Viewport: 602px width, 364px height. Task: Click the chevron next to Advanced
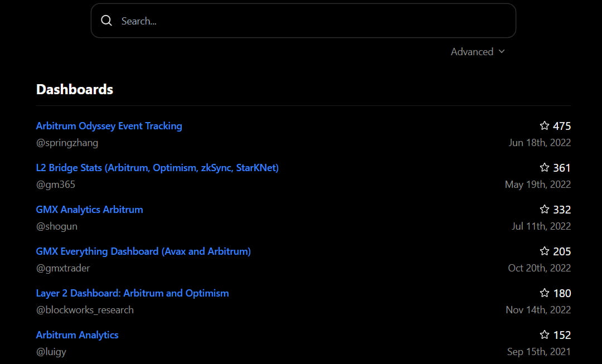click(x=502, y=51)
